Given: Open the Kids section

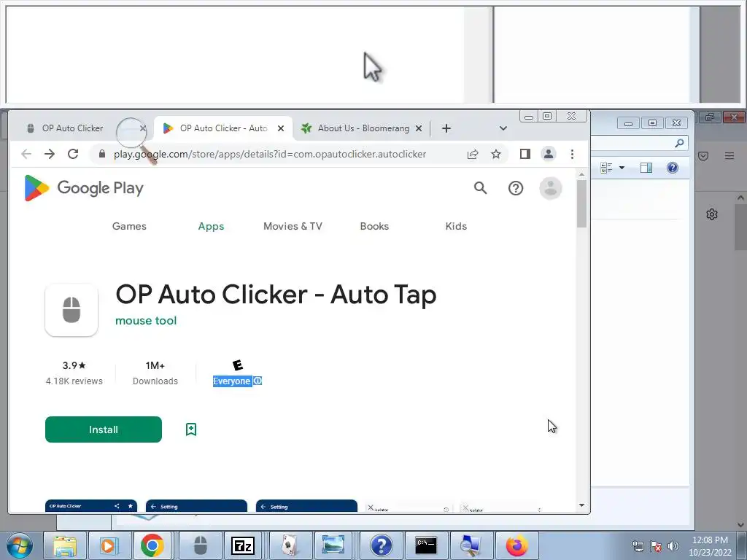Looking at the screenshot, I should point(456,226).
